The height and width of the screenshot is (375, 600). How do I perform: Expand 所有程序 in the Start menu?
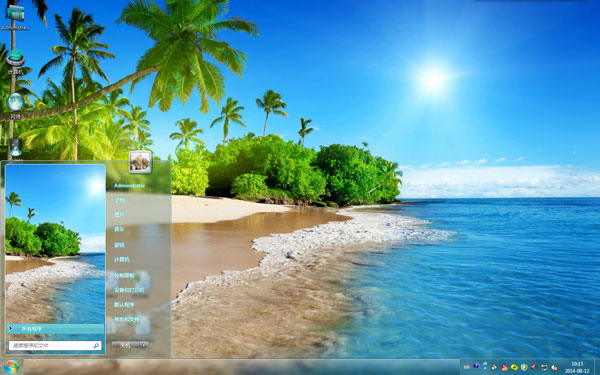coord(55,329)
